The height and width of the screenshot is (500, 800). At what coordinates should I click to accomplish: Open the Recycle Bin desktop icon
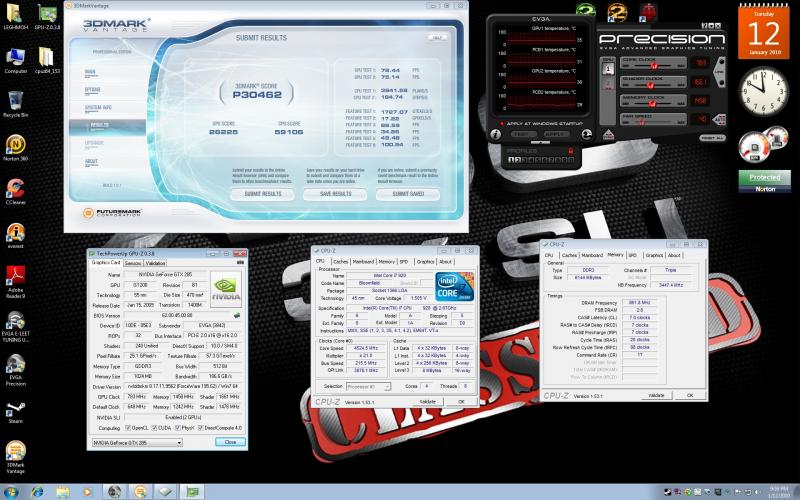tap(15, 104)
